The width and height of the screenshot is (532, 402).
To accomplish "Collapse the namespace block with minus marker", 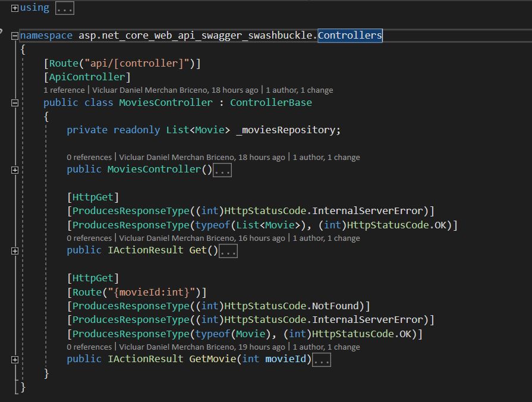I will 14,35.
